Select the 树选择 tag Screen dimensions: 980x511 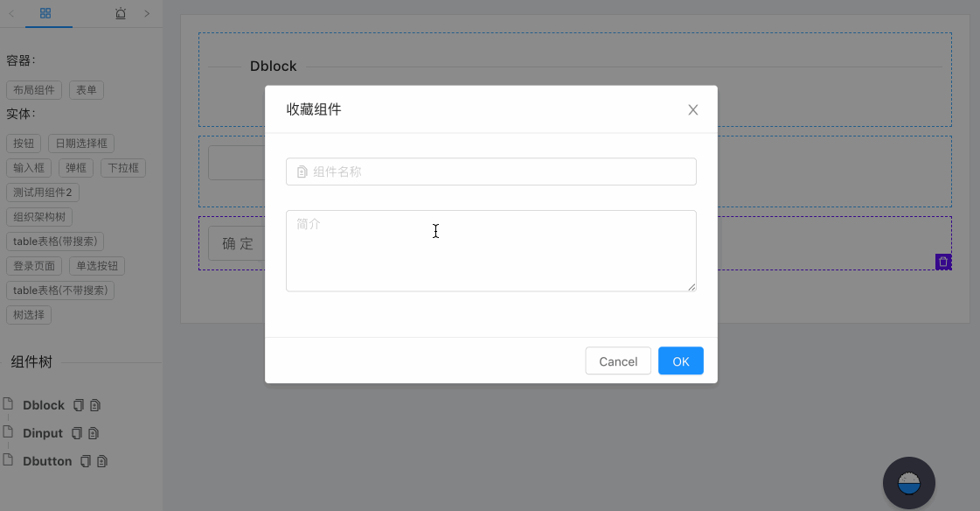[29, 315]
